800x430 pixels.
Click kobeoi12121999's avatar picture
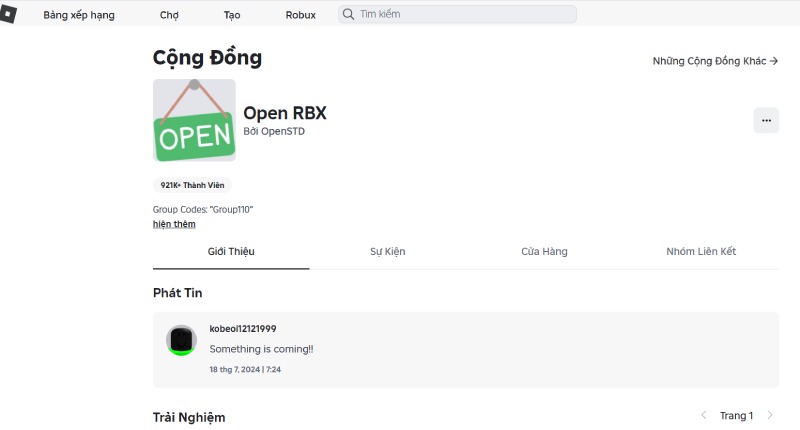point(181,340)
